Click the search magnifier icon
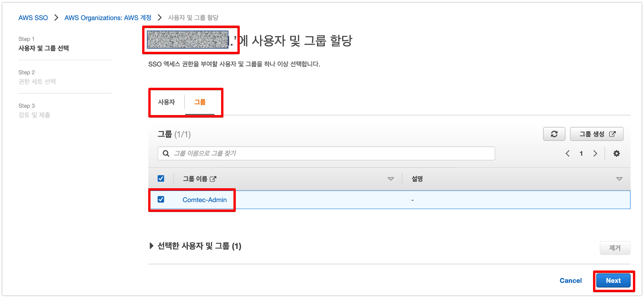The image size is (644, 298). point(166,153)
